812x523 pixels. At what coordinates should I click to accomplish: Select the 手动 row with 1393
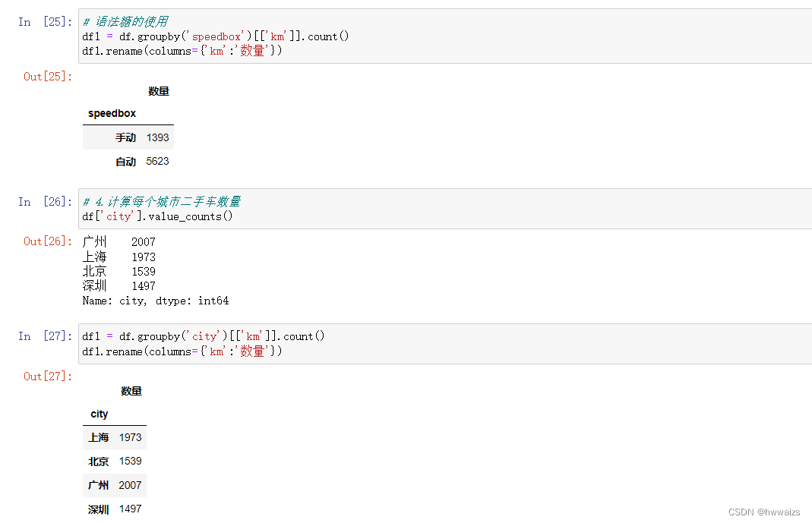[128, 137]
